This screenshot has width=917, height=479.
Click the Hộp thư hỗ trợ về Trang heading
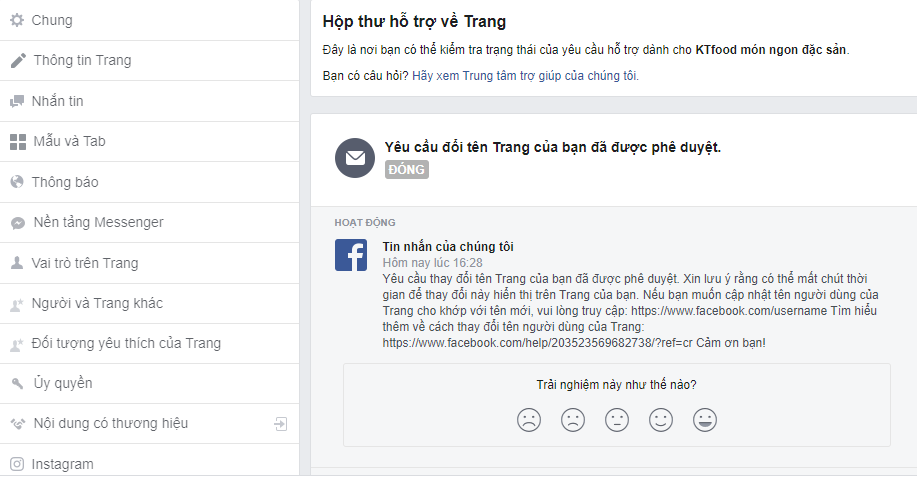click(414, 22)
